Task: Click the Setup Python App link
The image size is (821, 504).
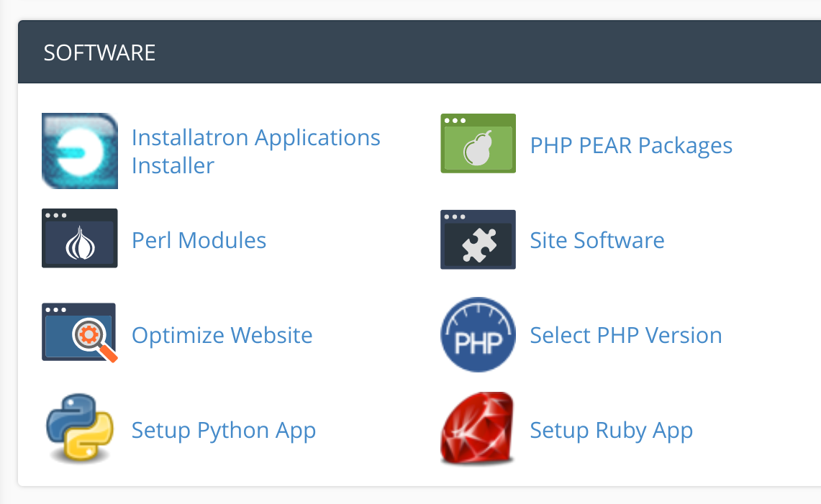Action: click(223, 431)
